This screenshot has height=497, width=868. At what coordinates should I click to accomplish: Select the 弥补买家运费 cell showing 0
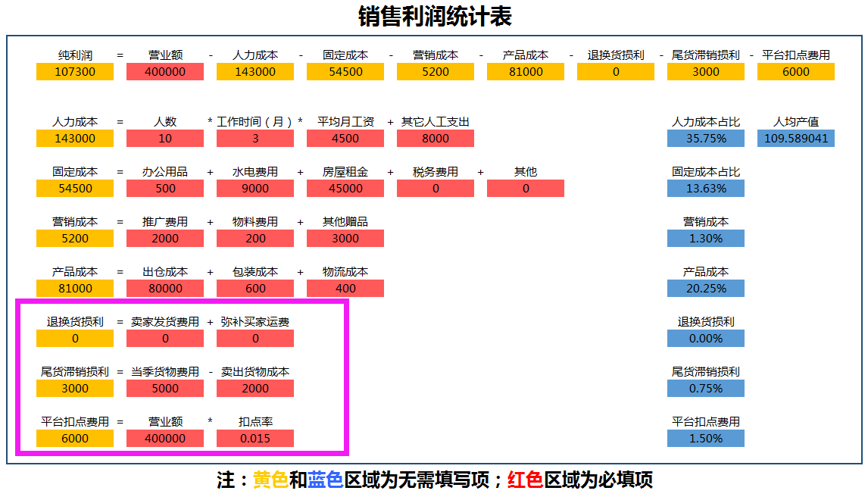point(255,338)
